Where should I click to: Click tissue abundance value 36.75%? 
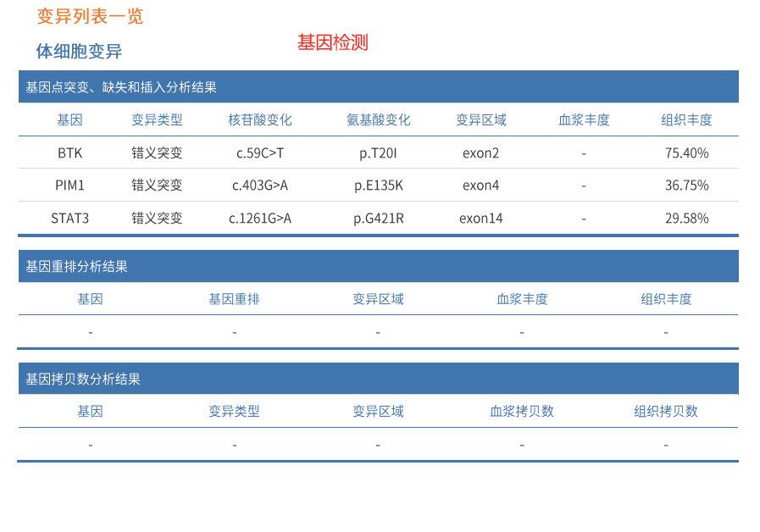coord(687,186)
